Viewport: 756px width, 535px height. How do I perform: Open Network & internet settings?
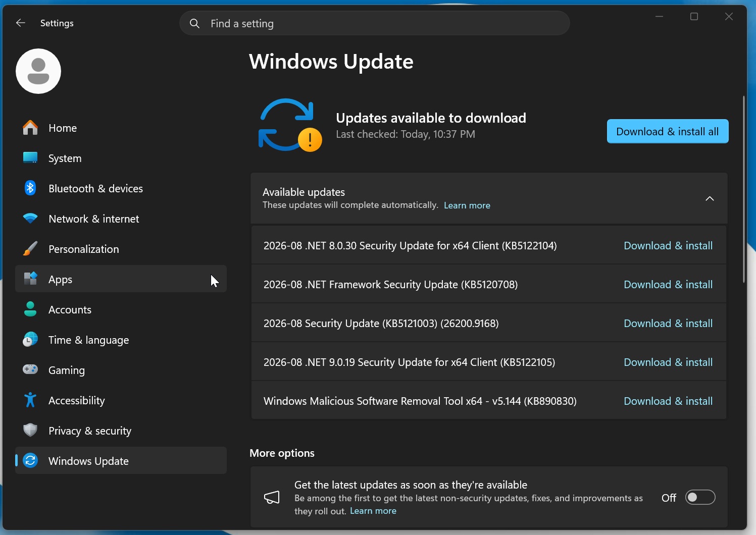(121, 219)
